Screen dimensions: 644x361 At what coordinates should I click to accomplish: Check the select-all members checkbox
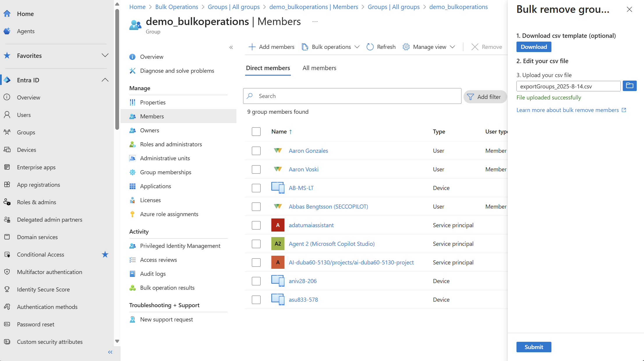pos(256,131)
